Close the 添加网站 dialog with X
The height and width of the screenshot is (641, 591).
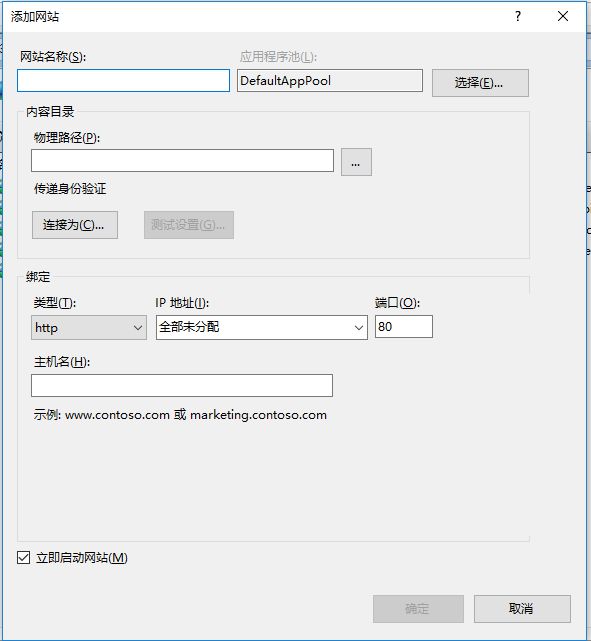pos(563,16)
